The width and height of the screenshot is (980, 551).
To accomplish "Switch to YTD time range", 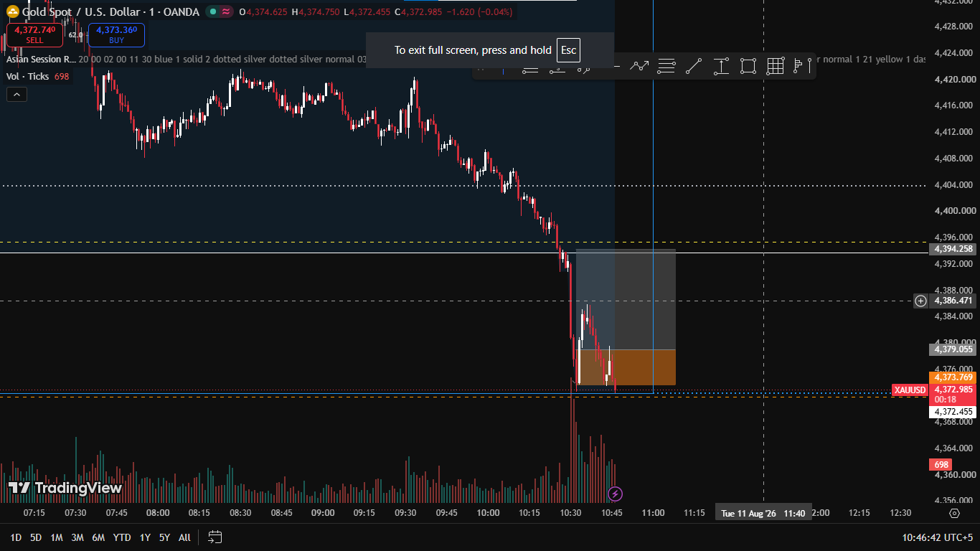I will (x=122, y=537).
